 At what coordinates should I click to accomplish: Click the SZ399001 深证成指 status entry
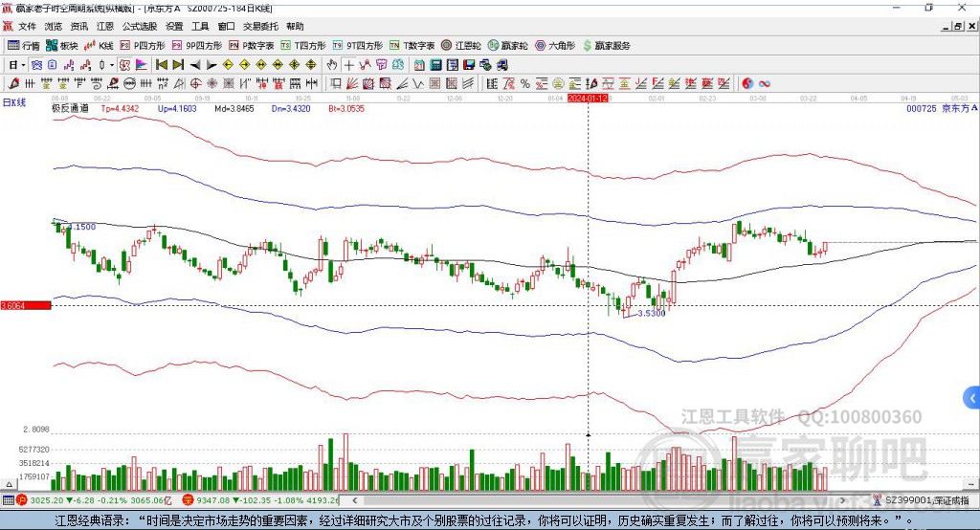(927, 500)
